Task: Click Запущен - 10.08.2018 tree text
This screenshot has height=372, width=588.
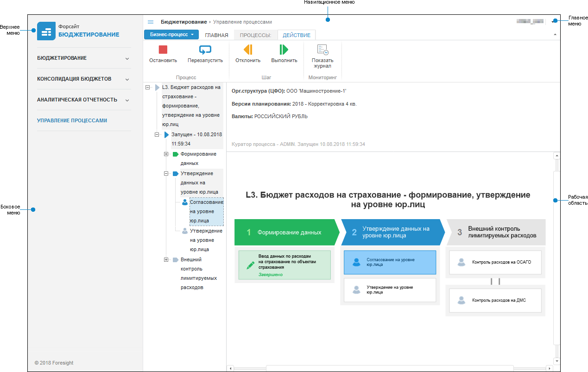Action: (x=196, y=139)
